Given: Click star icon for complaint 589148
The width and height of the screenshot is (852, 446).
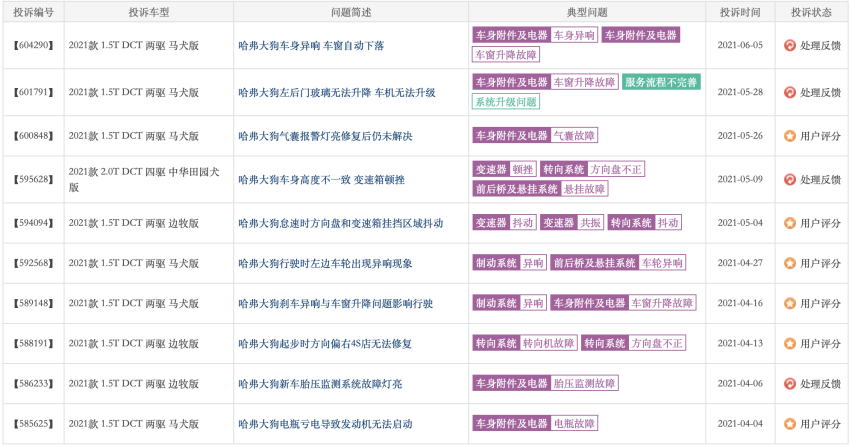Looking at the screenshot, I should [x=790, y=304].
